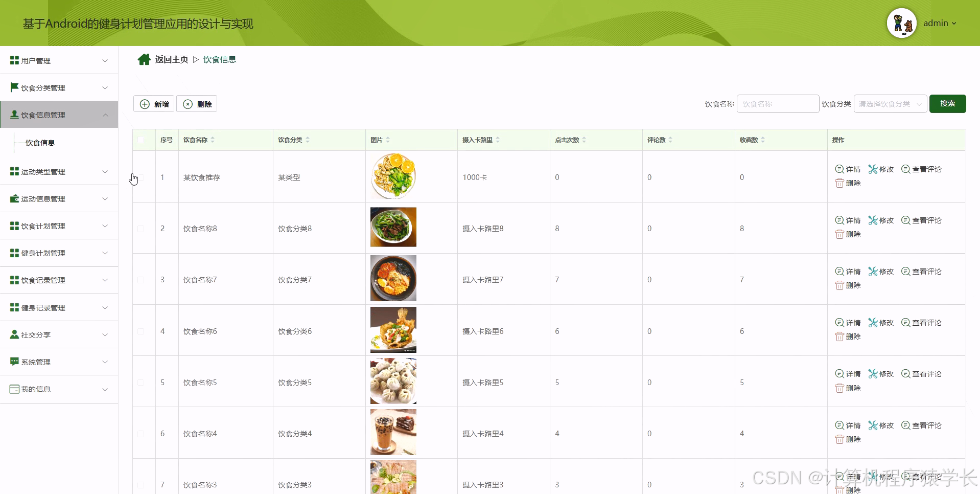Click the home icon beside 返回主页
Screen dimensions: 980x494
pos(144,60)
